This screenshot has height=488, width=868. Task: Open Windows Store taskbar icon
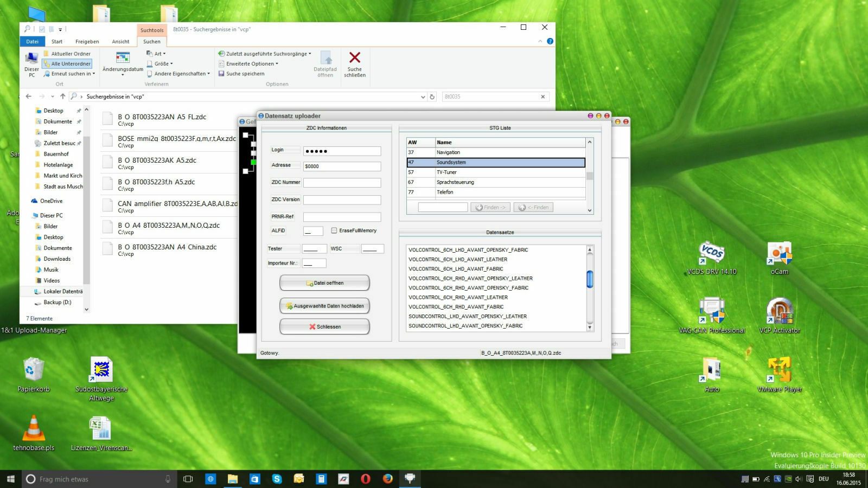coord(254,479)
